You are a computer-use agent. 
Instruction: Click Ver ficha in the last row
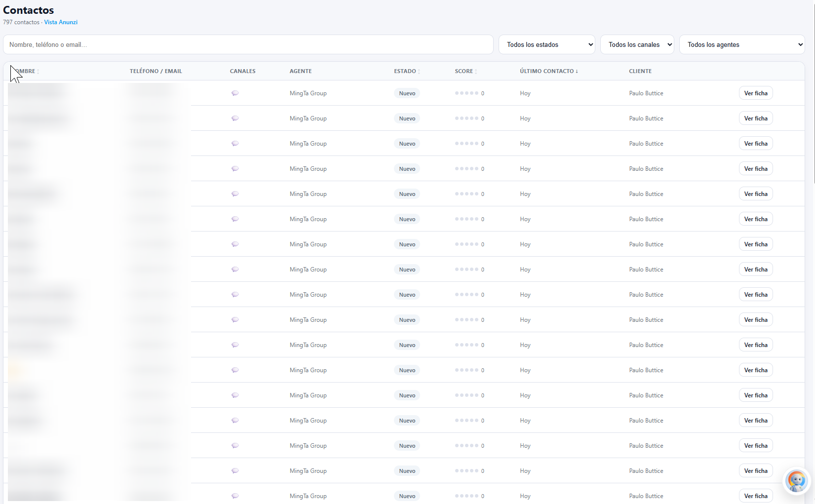point(755,496)
